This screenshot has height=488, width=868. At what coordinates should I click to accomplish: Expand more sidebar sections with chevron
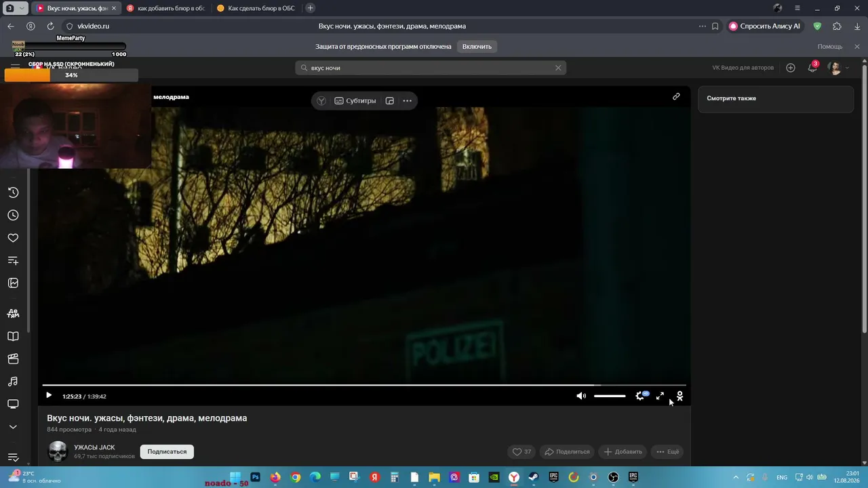click(13, 427)
